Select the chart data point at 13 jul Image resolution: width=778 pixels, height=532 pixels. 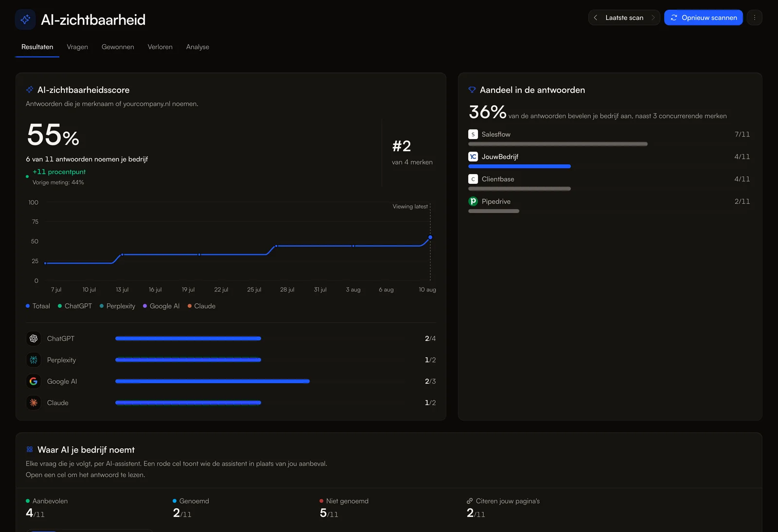click(122, 254)
